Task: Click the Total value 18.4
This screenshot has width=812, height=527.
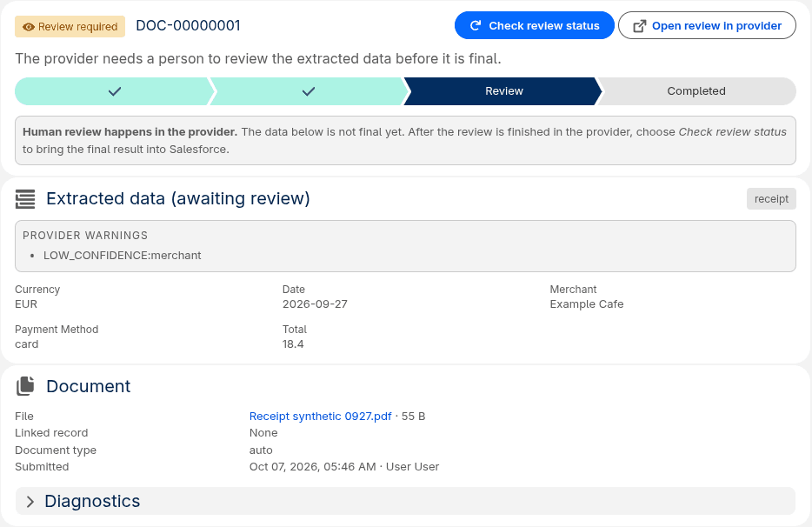Action: (x=293, y=344)
